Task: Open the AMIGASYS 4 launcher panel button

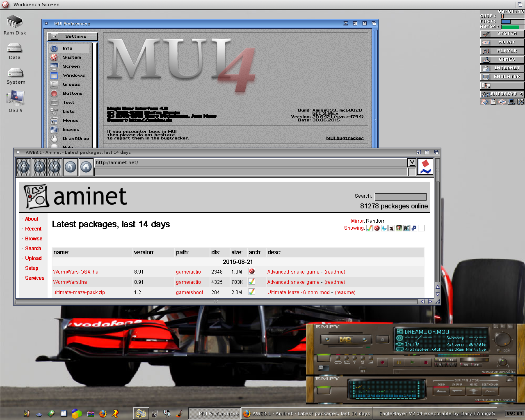Action: (502, 94)
